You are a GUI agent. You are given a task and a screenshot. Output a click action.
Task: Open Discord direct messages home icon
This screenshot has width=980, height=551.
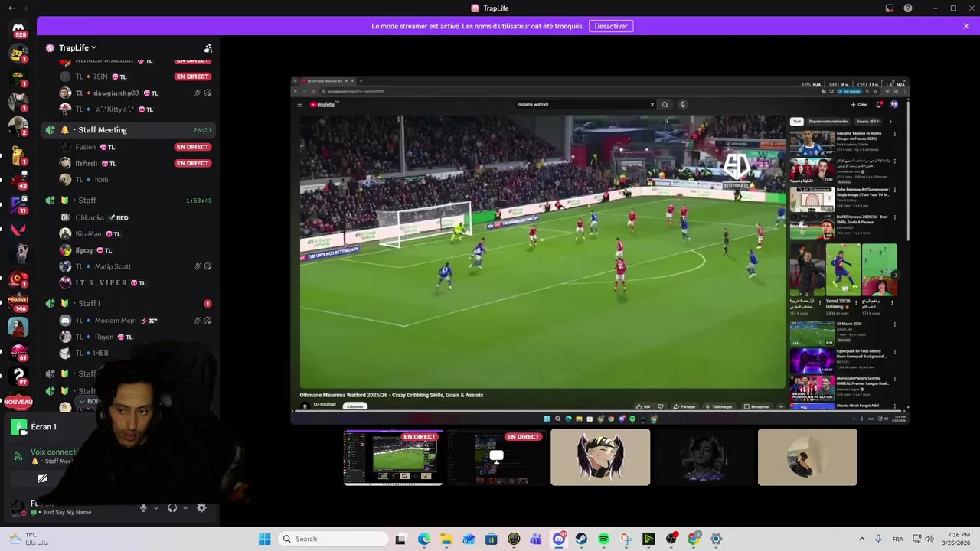[x=18, y=29]
